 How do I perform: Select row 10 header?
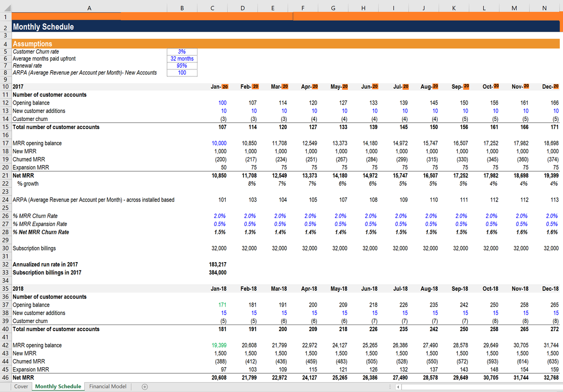pyautogui.click(x=6, y=86)
